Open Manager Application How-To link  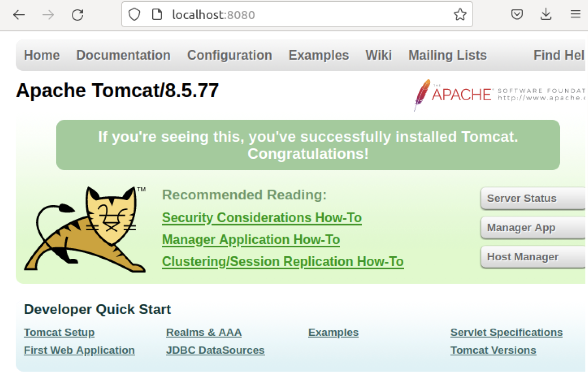tap(251, 240)
